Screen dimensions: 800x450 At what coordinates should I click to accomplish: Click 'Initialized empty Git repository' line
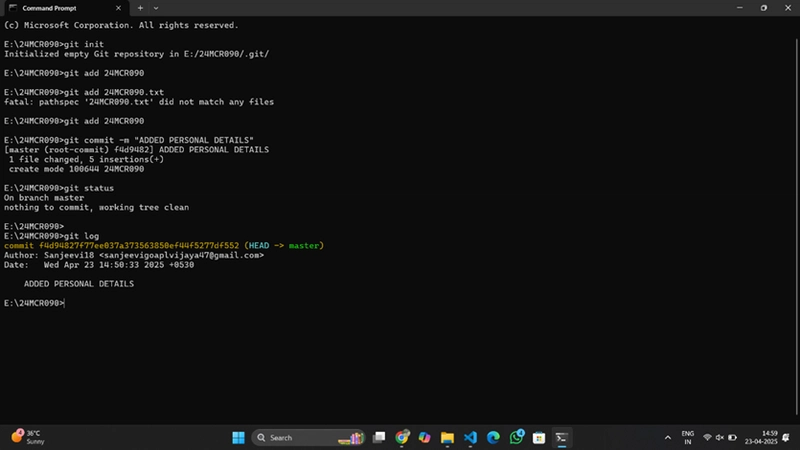[137, 54]
